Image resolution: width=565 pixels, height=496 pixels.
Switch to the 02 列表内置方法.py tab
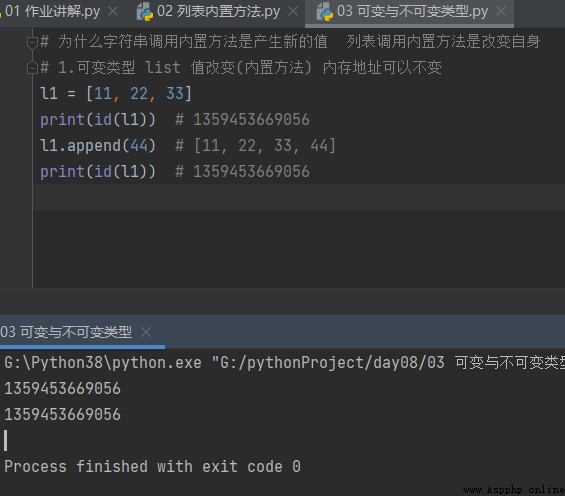coord(218,12)
